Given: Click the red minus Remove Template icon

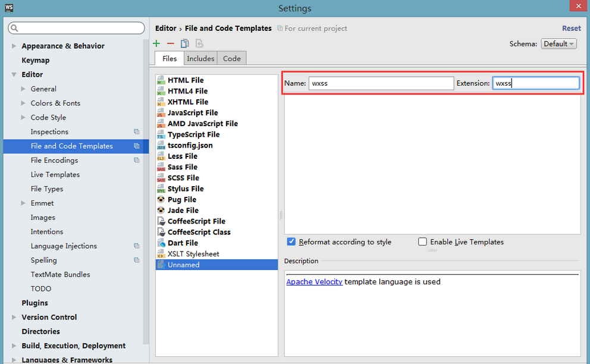Looking at the screenshot, I should point(171,43).
